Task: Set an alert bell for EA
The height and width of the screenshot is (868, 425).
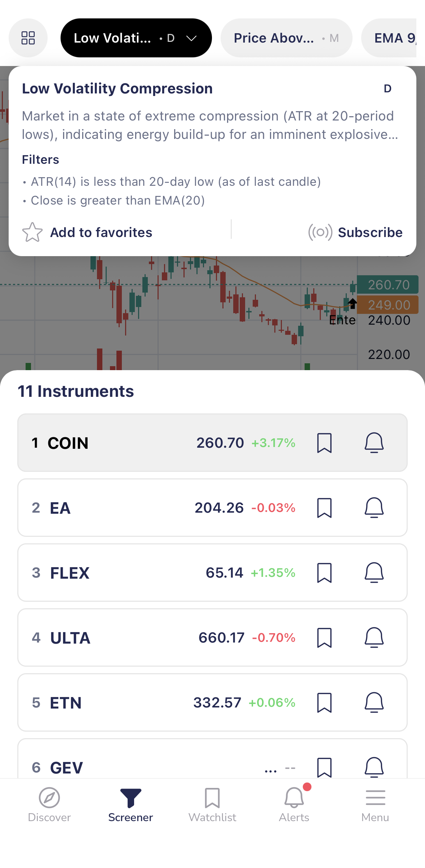Action: [374, 508]
